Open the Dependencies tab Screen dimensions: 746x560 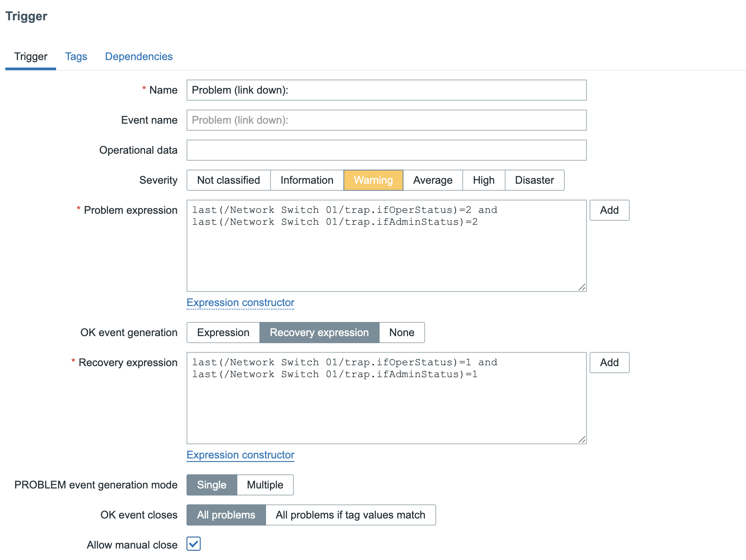139,57
